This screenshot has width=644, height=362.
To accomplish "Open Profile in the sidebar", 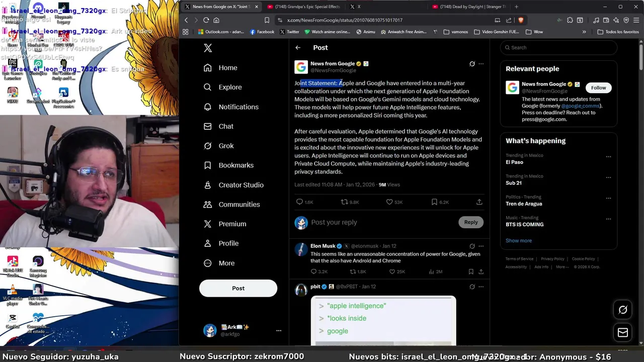I will click(x=221, y=243).
